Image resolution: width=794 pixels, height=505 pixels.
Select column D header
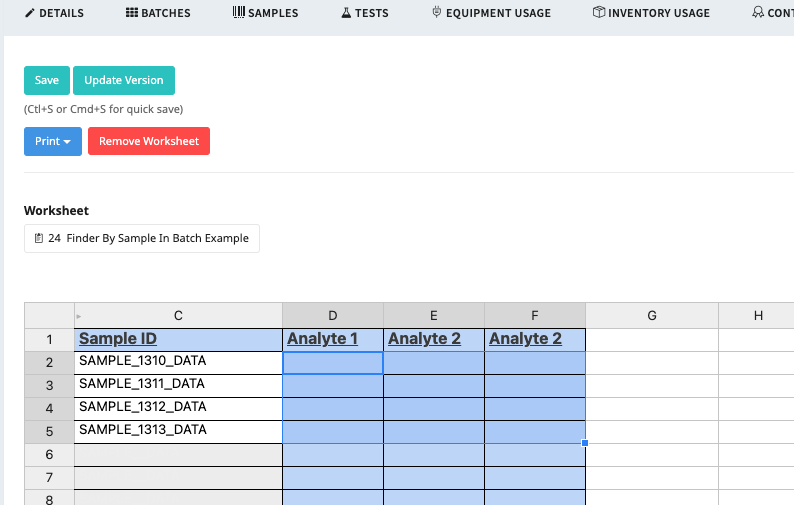[x=333, y=316]
